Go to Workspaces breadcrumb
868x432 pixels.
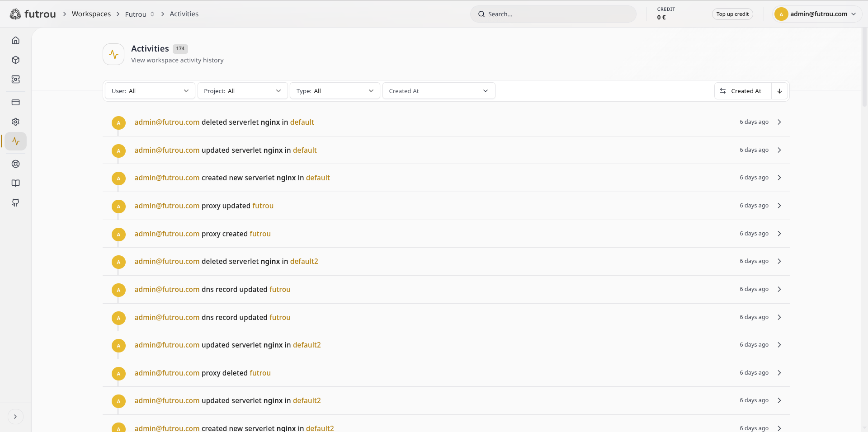[x=91, y=14]
